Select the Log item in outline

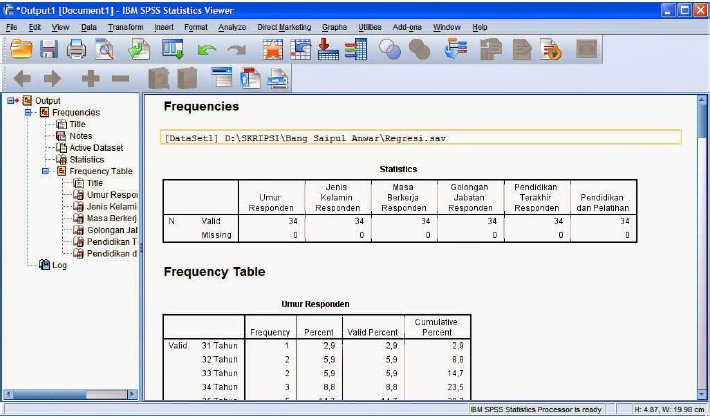[x=58, y=265]
